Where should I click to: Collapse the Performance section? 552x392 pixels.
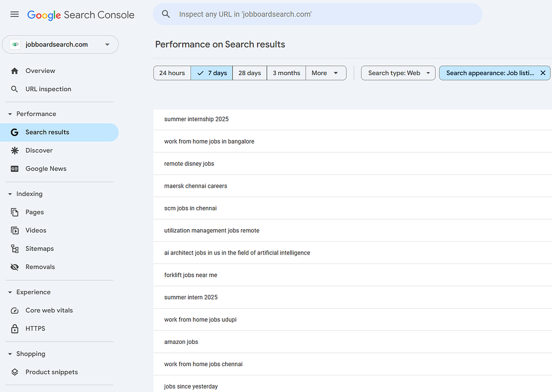click(10, 114)
